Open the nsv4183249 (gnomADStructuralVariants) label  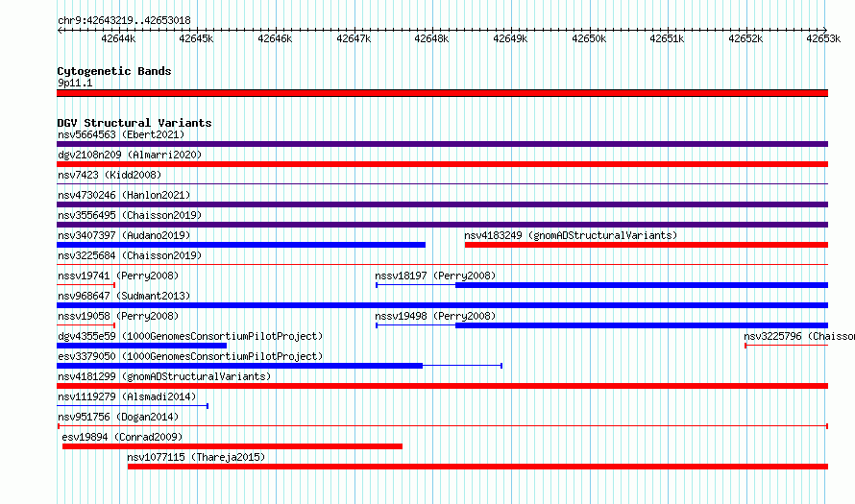[571, 235]
